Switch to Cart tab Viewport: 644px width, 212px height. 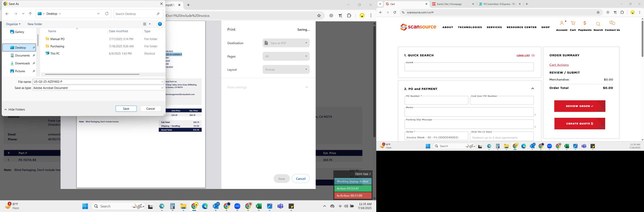[406, 4]
